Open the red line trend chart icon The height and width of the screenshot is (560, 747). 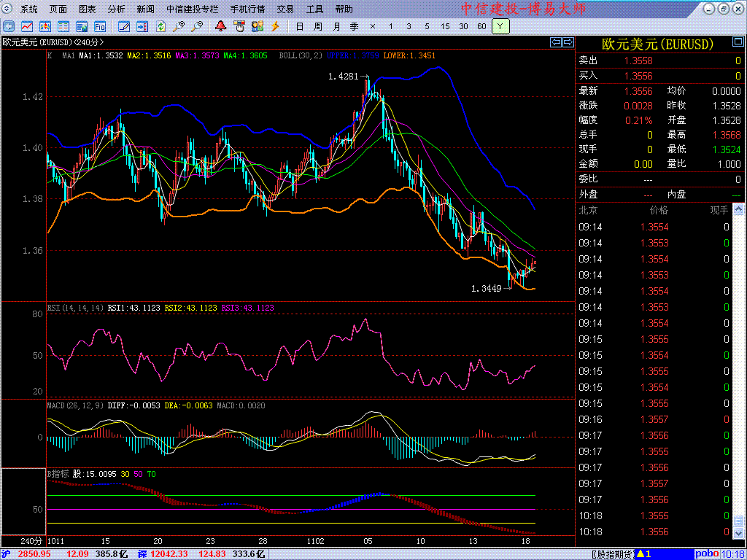click(x=27, y=26)
